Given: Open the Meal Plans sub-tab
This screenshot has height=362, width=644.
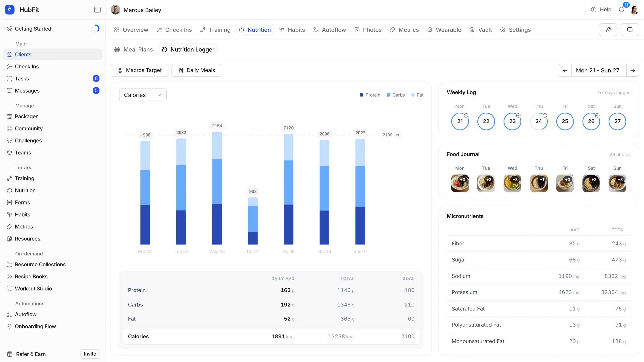Looking at the screenshot, I should (133, 49).
